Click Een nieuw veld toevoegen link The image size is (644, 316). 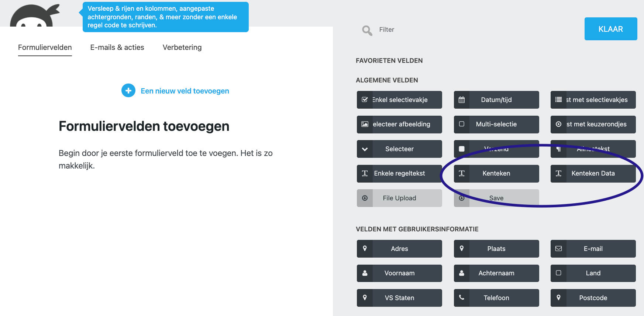185,91
